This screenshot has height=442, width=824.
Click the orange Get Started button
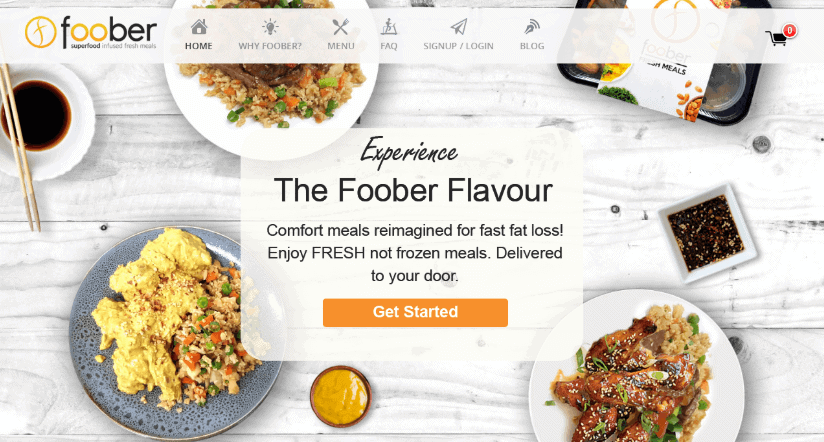coord(415,312)
